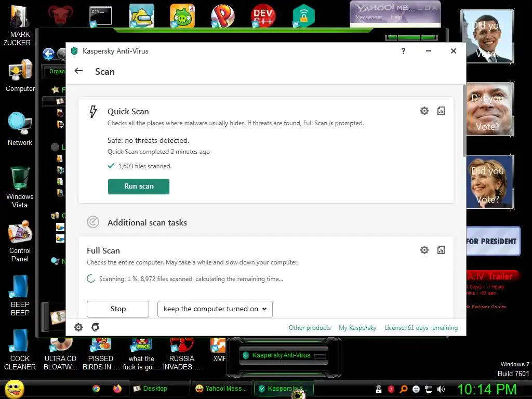Click the Kaspersky scrollbar thumb
Image resolution: width=532 pixels, height=399 pixels.
464,121
